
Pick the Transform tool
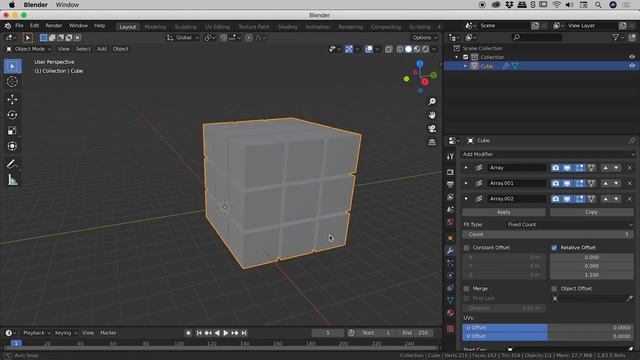pyautogui.click(x=12, y=146)
